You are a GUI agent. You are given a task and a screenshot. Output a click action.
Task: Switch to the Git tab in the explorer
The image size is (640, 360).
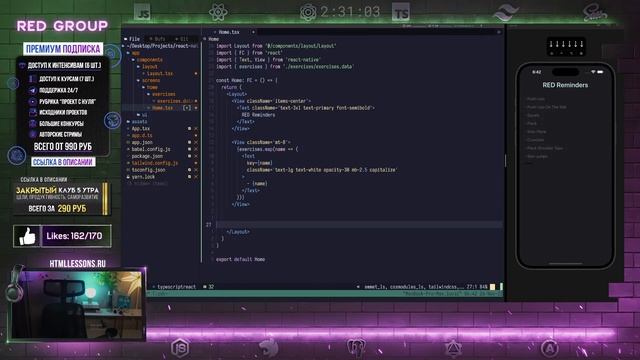tap(182, 39)
